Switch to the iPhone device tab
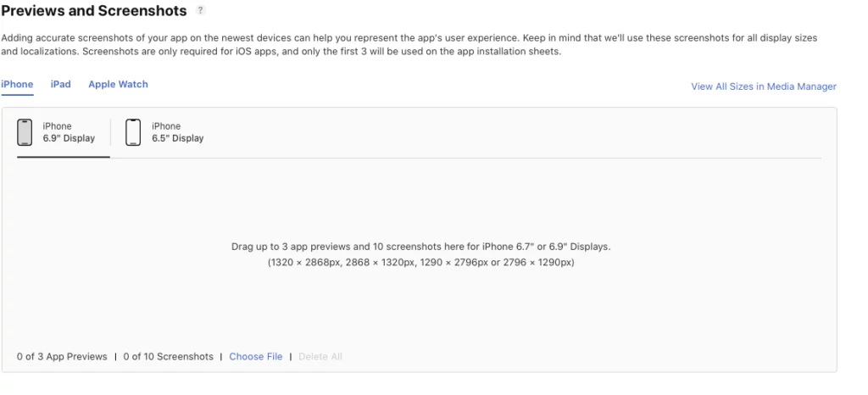The width and height of the screenshot is (868, 395). coord(17,85)
